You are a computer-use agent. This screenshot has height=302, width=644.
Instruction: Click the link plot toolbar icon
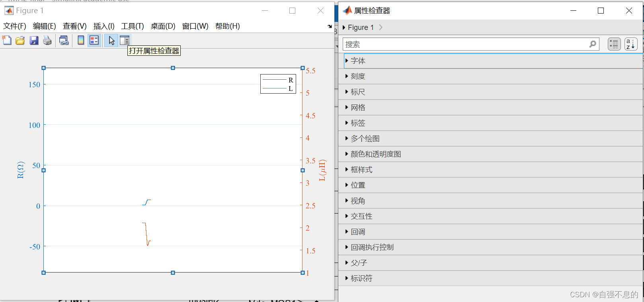(x=64, y=40)
